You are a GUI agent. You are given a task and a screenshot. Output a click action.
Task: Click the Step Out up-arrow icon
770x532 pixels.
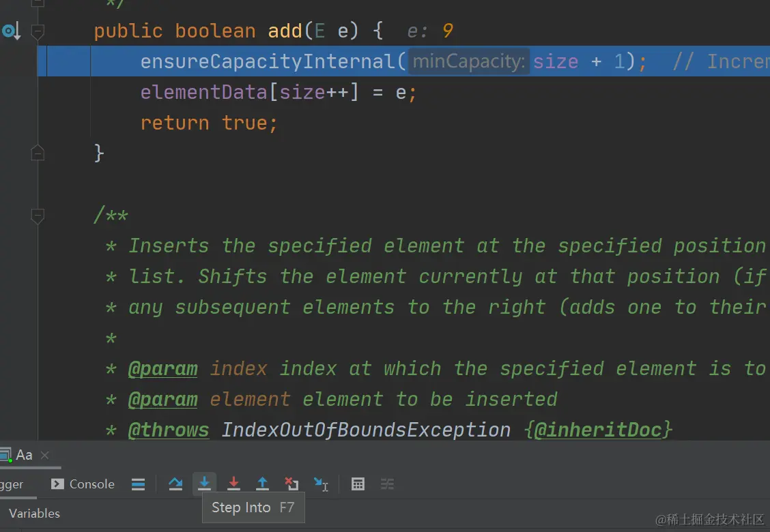[263, 484]
